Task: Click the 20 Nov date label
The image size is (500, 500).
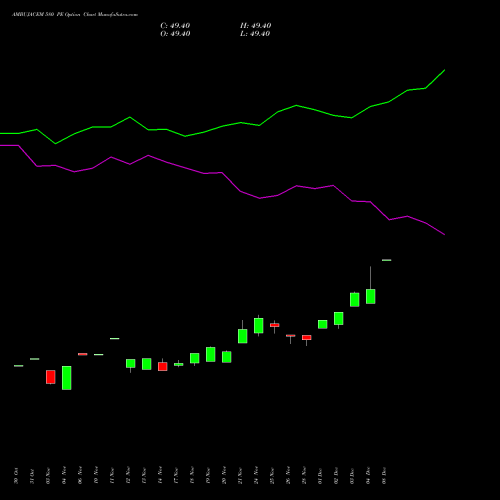Action: point(224,476)
